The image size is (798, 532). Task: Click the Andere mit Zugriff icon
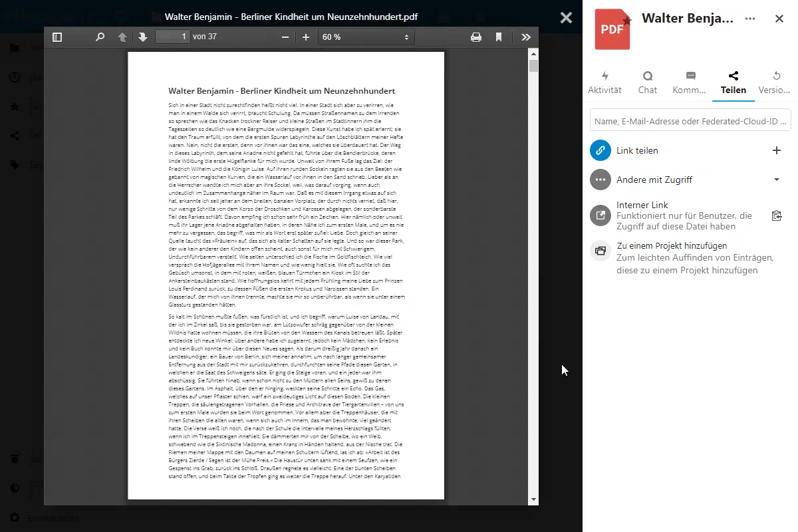tap(600, 180)
